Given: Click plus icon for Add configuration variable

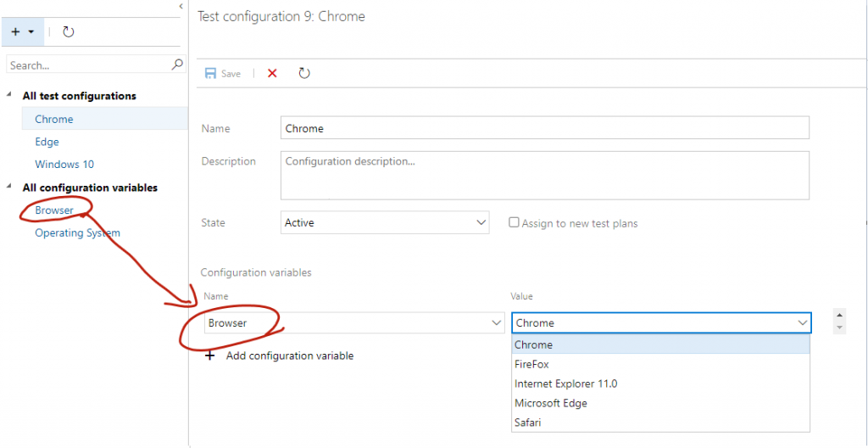Looking at the screenshot, I should 210,356.
